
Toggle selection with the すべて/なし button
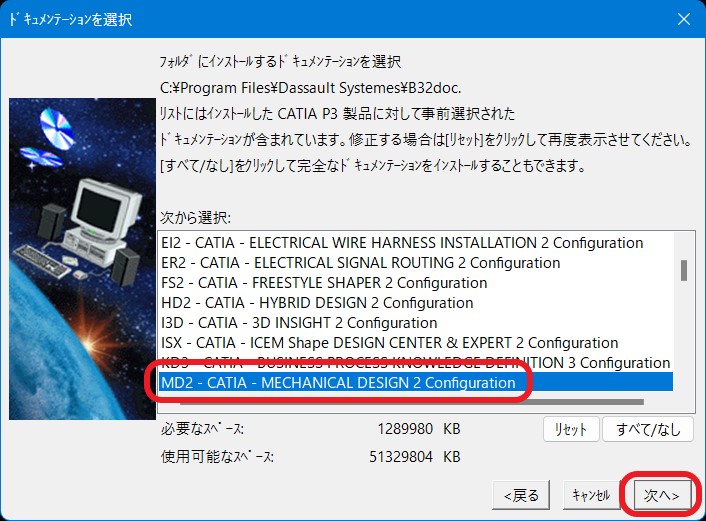click(x=648, y=429)
